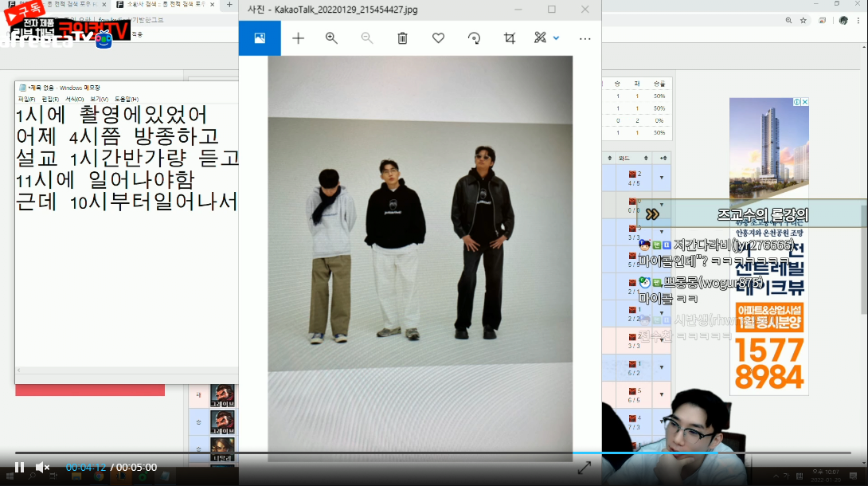This screenshot has height=486, width=868.
Task: Open the Chrome profile avatar
Action: (843, 21)
